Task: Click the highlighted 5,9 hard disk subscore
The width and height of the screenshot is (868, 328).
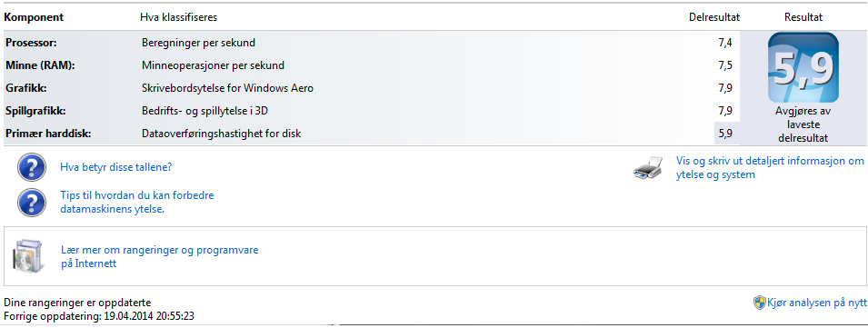Action: (725, 134)
